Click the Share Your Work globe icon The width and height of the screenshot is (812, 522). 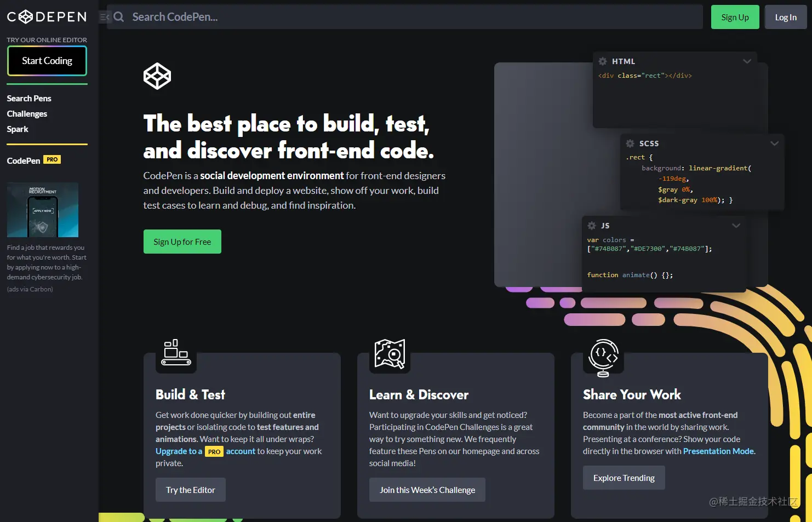603,357
